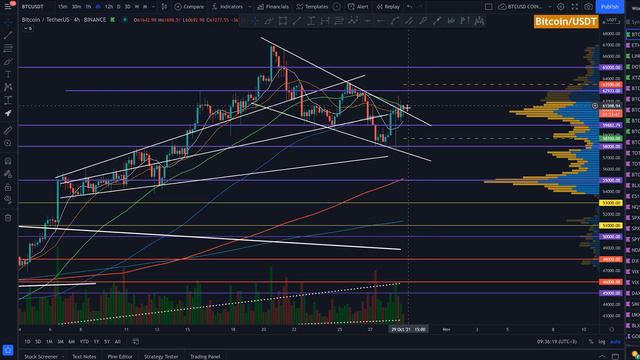Select the text annotation tool
This screenshot has height=360, width=640.
[8, 74]
